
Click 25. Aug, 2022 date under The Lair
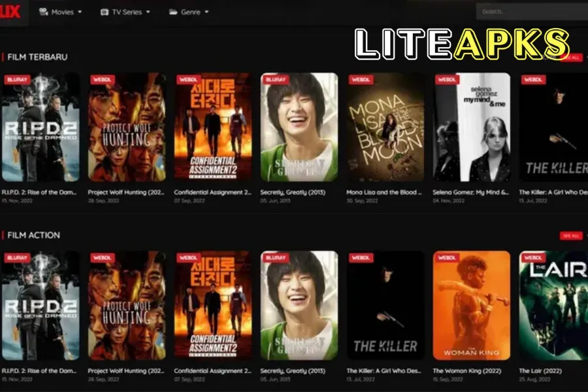pos(534,379)
